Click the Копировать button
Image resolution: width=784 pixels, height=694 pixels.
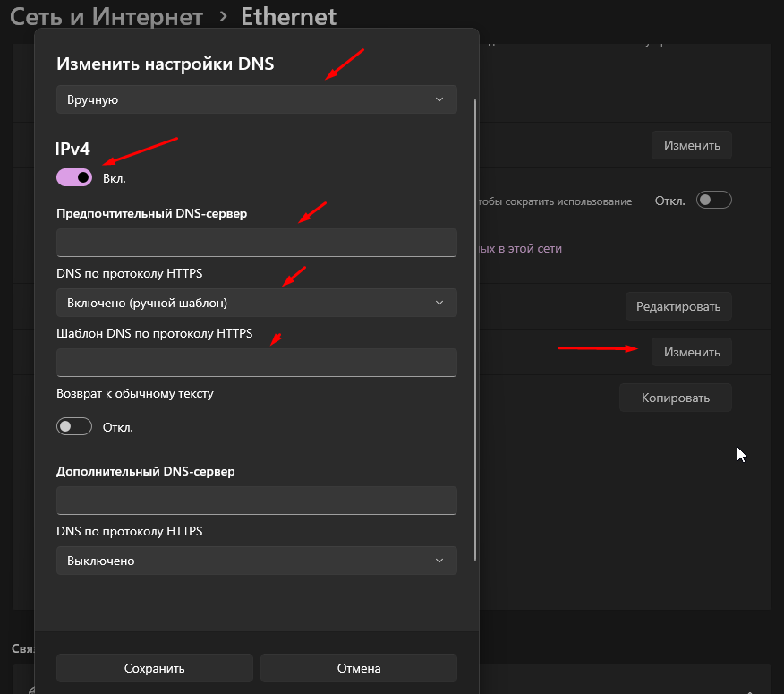pos(675,398)
